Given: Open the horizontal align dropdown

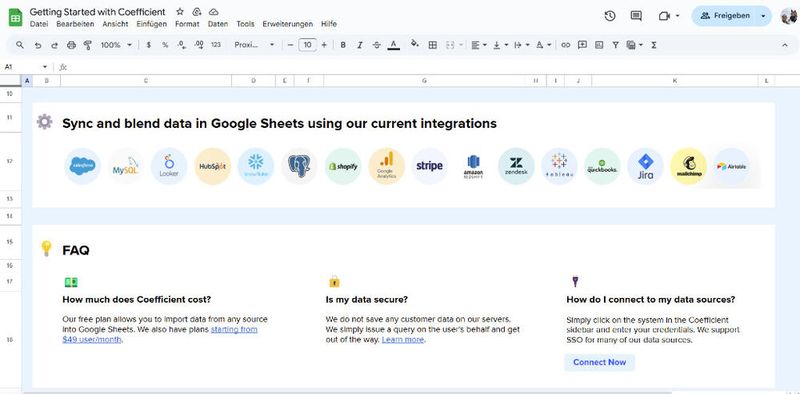Looking at the screenshot, I should (x=479, y=45).
